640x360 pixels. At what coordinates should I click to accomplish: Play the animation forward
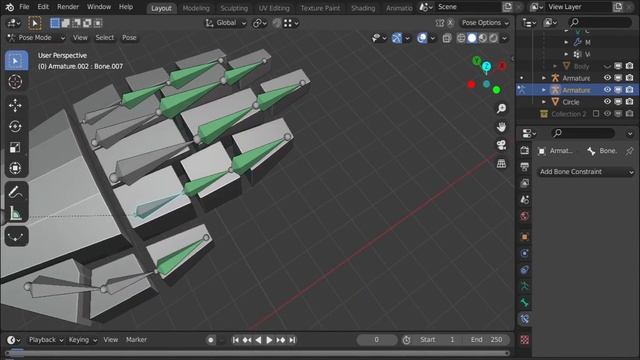pyautogui.click(x=269, y=340)
